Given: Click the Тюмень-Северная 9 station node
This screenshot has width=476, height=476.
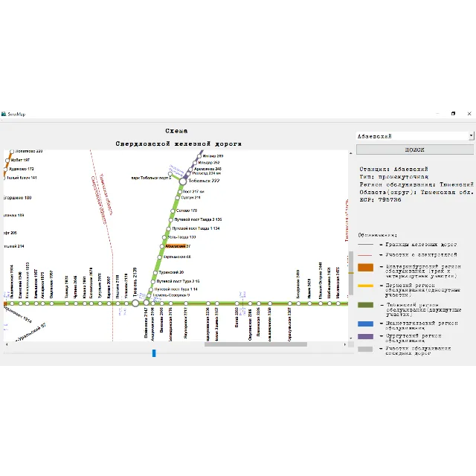Looking at the screenshot, I should [149, 295].
